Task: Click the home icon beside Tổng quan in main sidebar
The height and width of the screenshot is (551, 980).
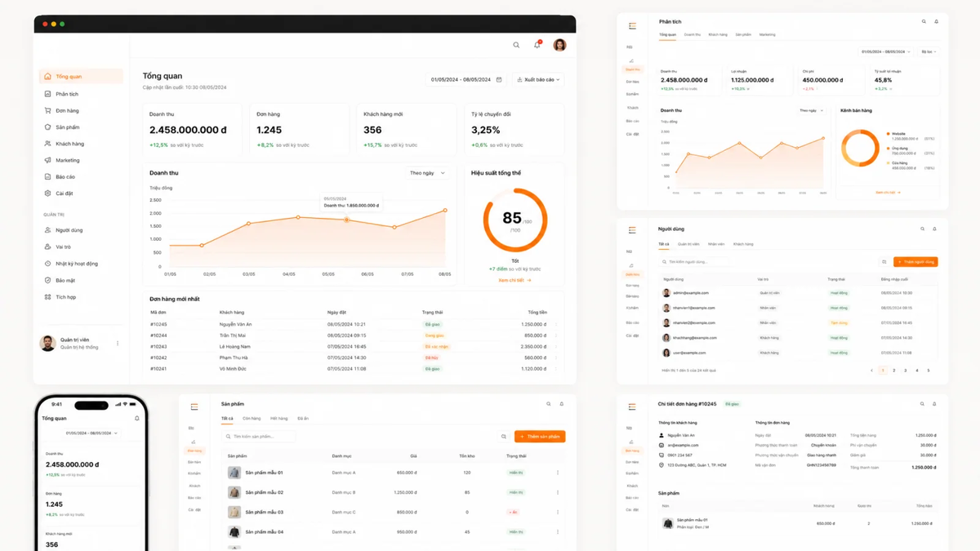Action: point(47,77)
